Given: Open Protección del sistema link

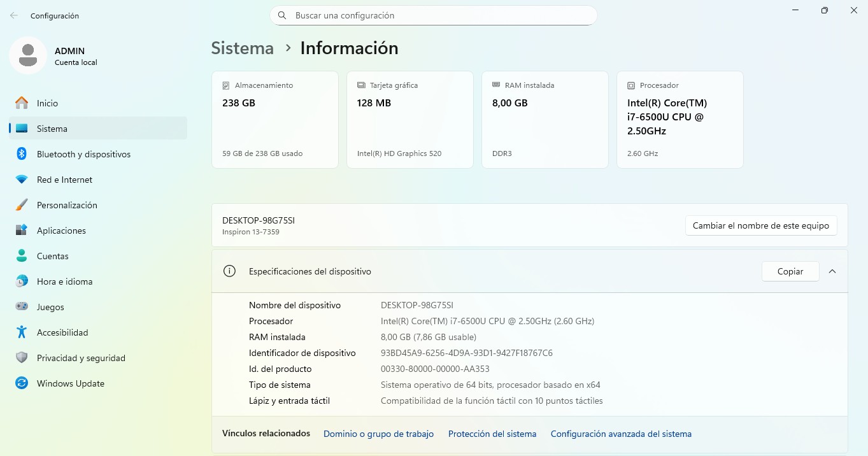Looking at the screenshot, I should (492, 434).
